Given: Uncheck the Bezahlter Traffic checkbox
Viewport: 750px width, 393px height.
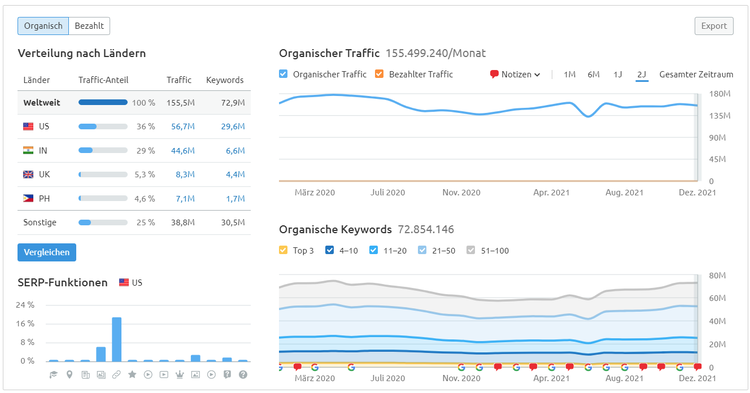Looking at the screenshot, I should [379, 74].
